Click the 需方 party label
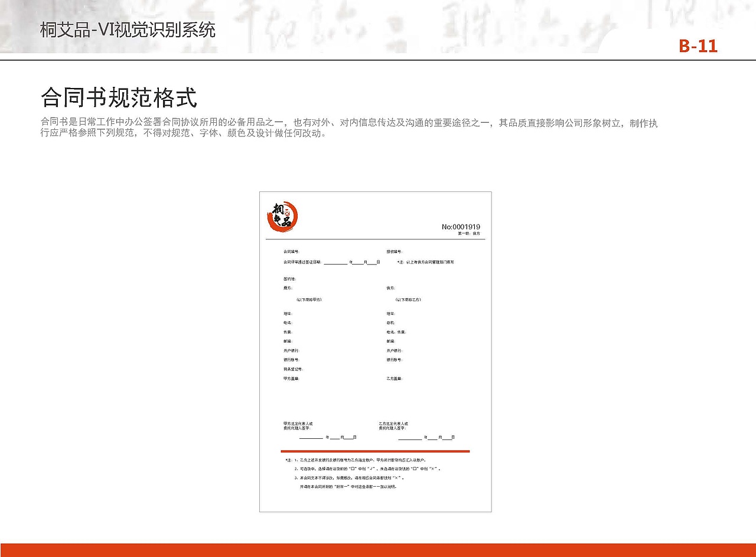 pyautogui.click(x=288, y=288)
